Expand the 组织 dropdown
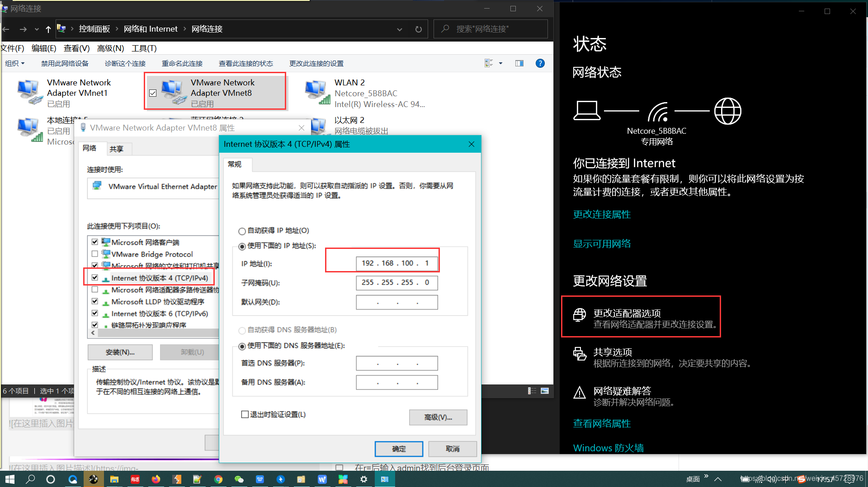Viewport: 868px width, 487px height. click(x=15, y=63)
